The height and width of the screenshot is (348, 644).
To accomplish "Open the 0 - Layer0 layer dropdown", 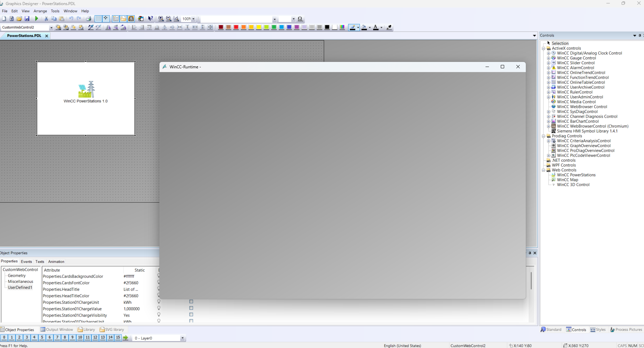I will (182, 338).
